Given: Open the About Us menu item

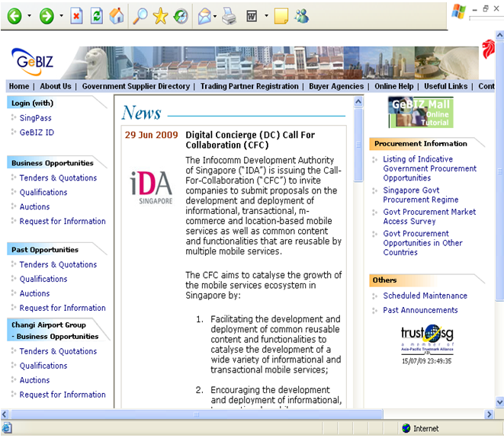Looking at the screenshot, I should pos(56,86).
